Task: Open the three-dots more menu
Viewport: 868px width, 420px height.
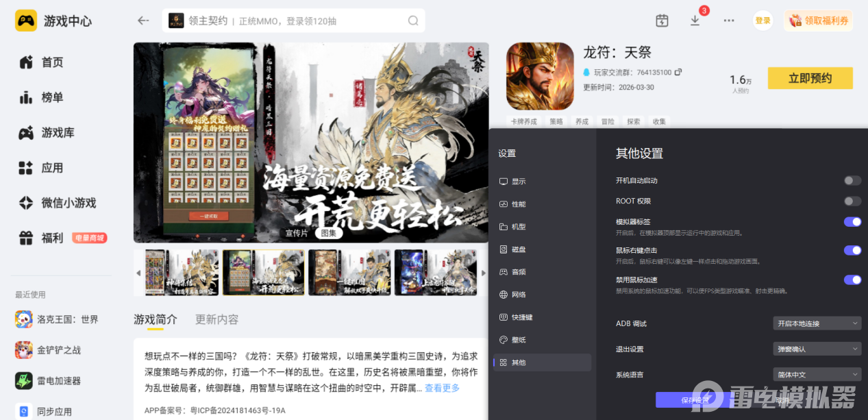Action: pos(729,21)
